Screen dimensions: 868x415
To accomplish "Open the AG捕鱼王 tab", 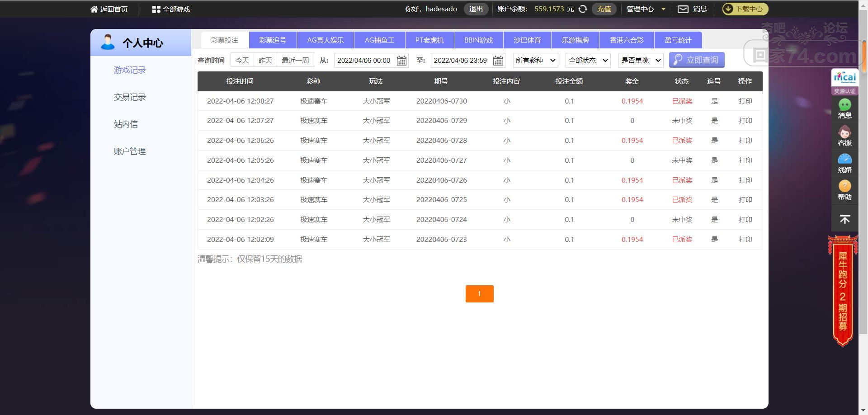I will (x=380, y=40).
